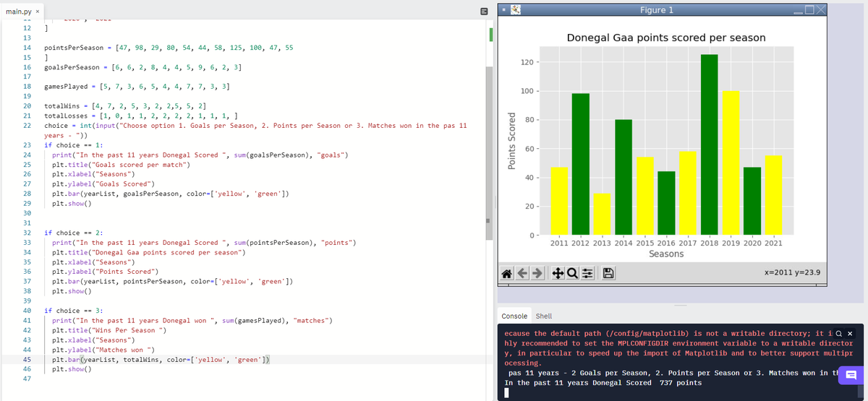Click the 2019 yellow bar in chart
Viewport: 868px width, 401px height.
(x=731, y=163)
